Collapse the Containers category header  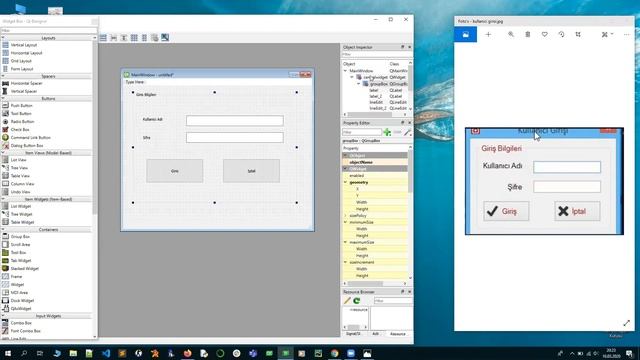(3, 230)
